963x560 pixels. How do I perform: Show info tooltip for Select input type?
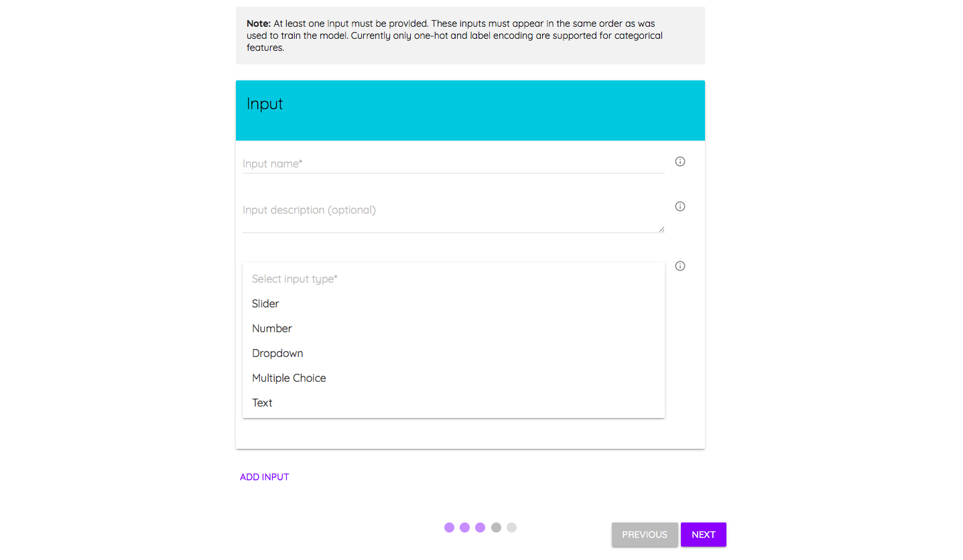click(680, 266)
